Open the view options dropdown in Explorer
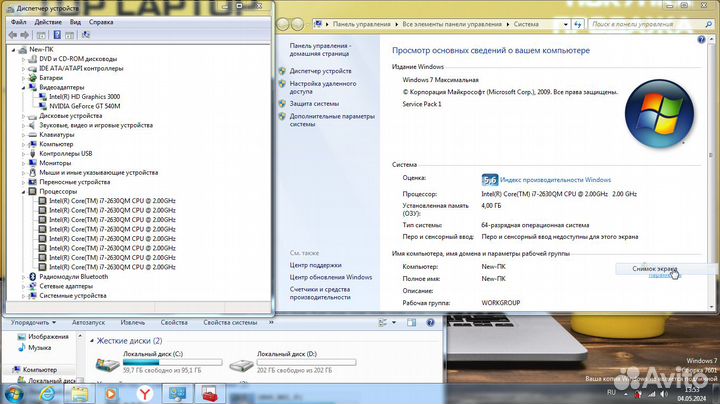720x404 pixels. click(394, 323)
